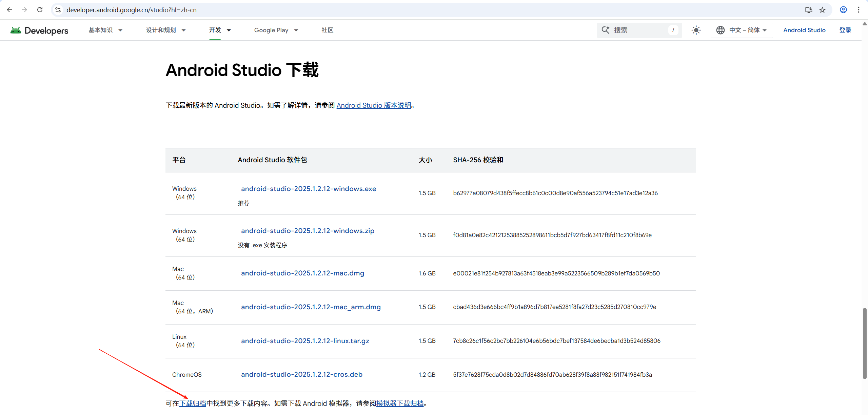Focus the 搜索 search field
Screen dimensions: 868x415
coord(639,30)
